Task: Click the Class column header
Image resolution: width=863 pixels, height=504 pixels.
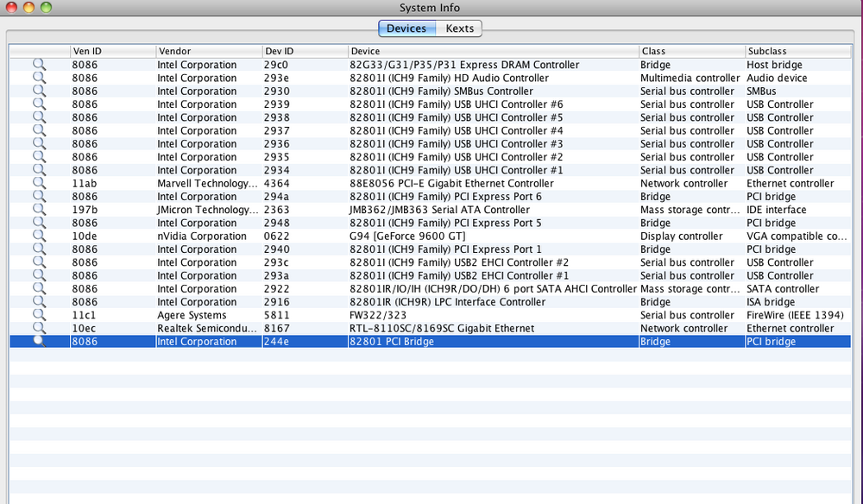Action: tap(691, 52)
